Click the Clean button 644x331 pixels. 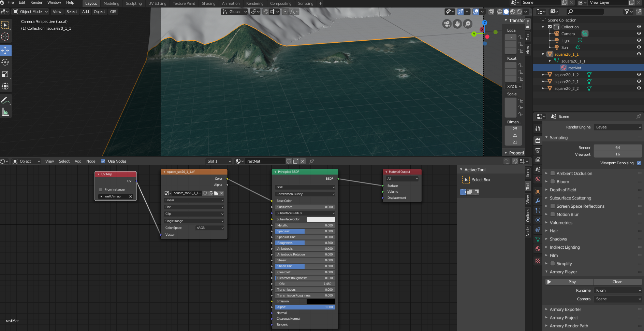(x=617, y=282)
